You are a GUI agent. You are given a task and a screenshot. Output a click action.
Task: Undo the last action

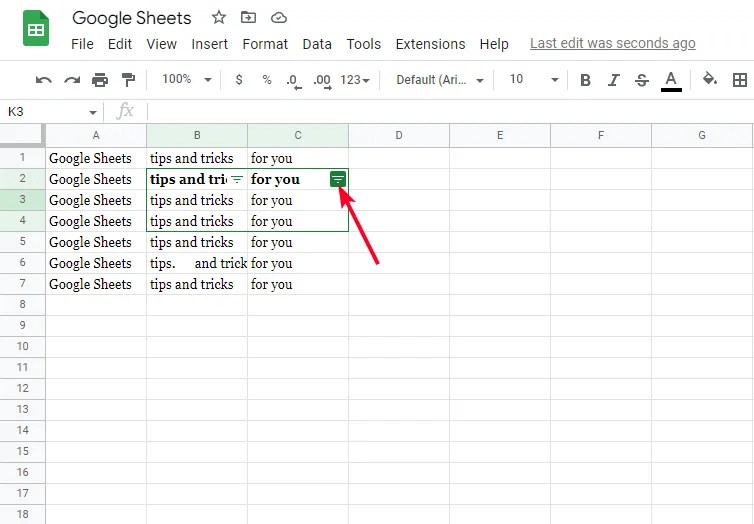[44, 80]
